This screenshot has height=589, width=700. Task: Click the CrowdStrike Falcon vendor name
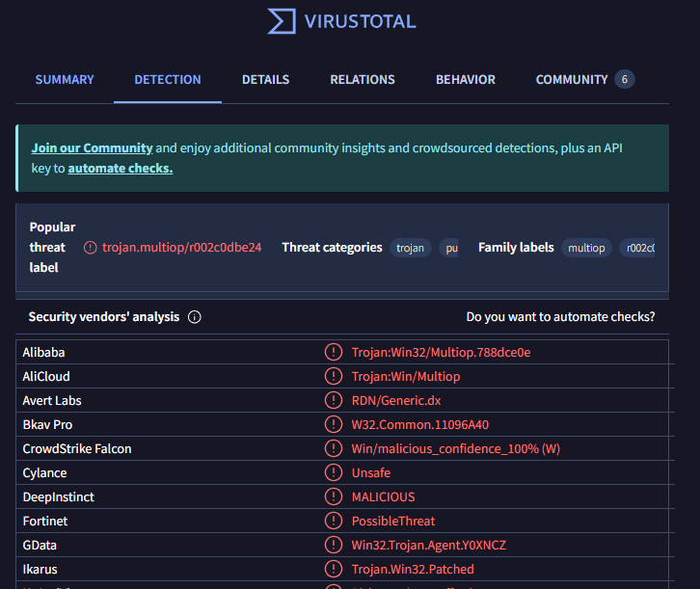coord(77,449)
